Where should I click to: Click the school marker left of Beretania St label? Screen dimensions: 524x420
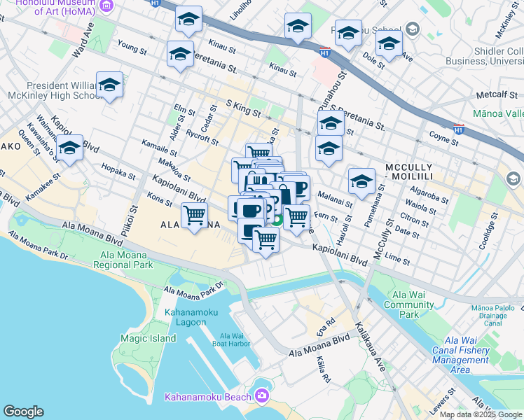click(x=180, y=55)
